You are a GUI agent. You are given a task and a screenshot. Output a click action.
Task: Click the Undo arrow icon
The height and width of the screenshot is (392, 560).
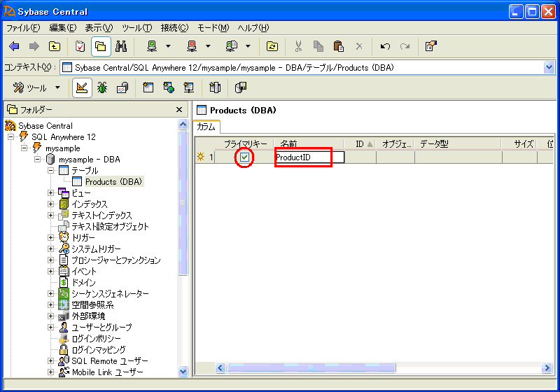point(385,47)
